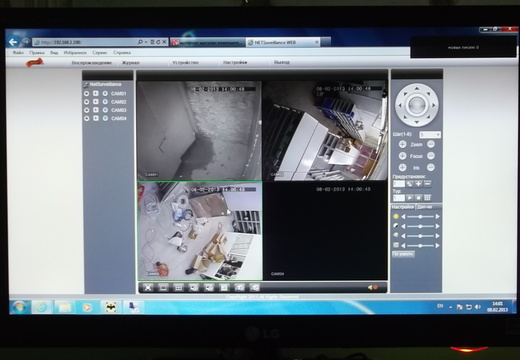Click the PTZ right arrow
This screenshot has width=520, height=360.
click(x=434, y=105)
